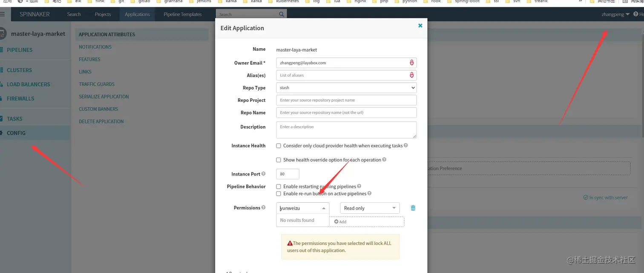
Task: Check Enable re-run button on active pipelines
Action: (x=279, y=194)
